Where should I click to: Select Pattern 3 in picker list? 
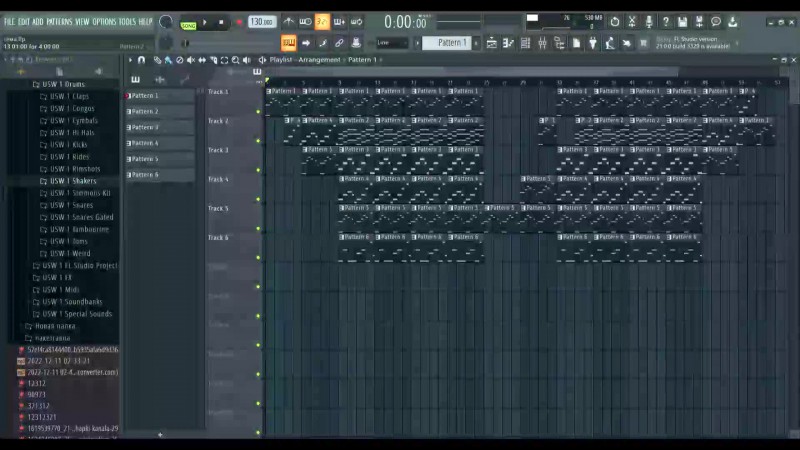tap(160, 127)
